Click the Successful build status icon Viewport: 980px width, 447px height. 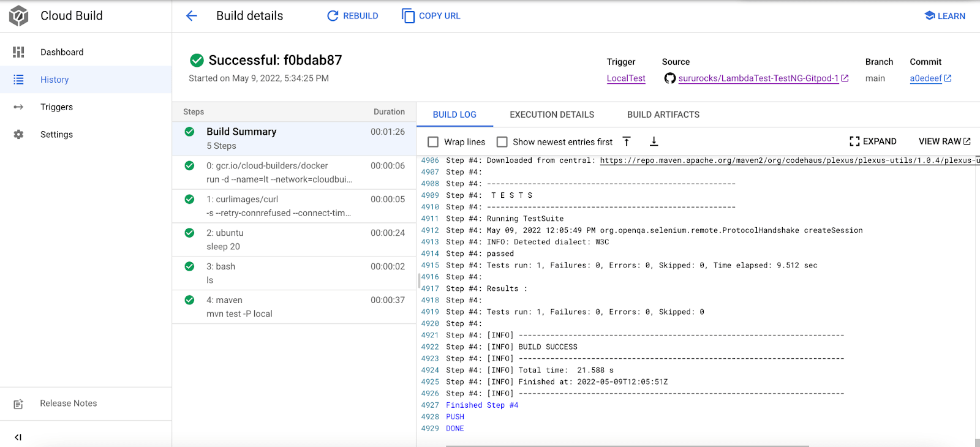tap(197, 60)
